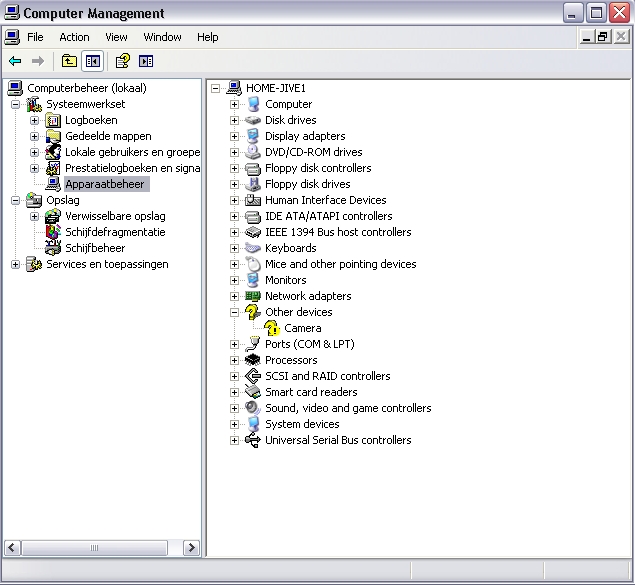Select the Universal Serial Bus controllers label
635x585 pixels.
(x=338, y=440)
